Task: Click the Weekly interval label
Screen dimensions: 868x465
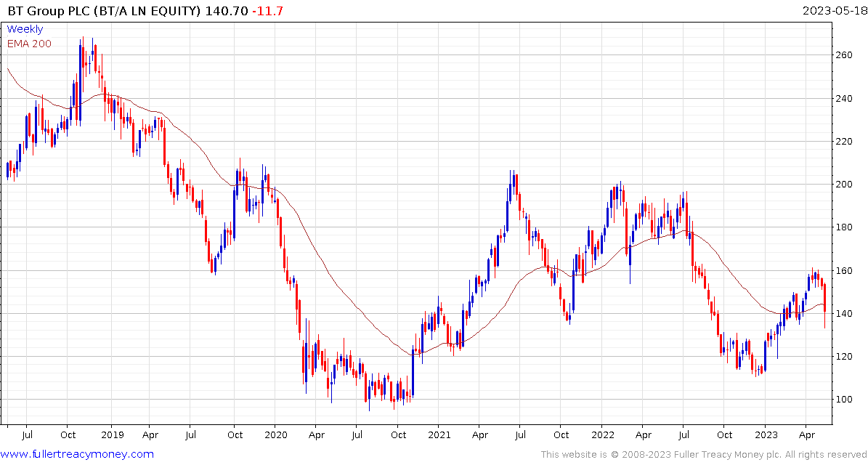Action: [25, 29]
